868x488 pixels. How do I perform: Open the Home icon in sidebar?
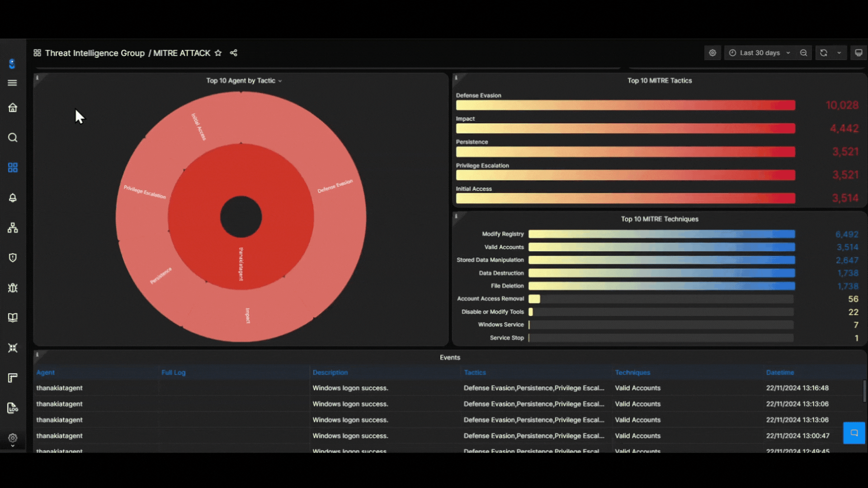tap(13, 108)
